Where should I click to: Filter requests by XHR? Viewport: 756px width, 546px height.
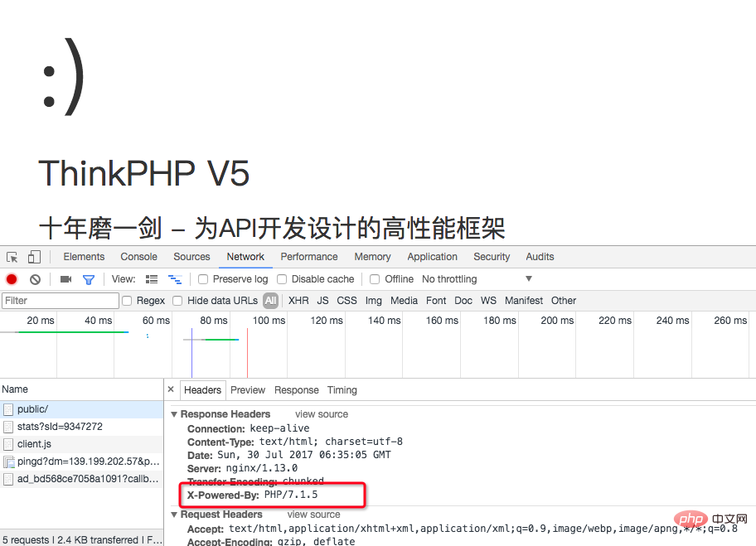(x=298, y=301)
